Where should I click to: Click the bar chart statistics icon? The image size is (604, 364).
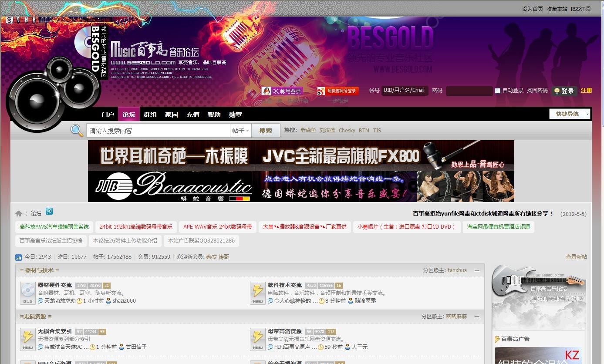19,257
